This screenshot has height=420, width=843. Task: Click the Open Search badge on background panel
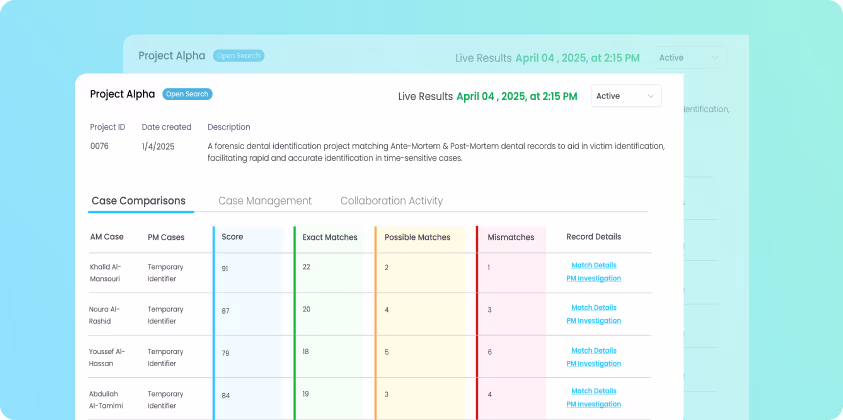tap(238, 56)
